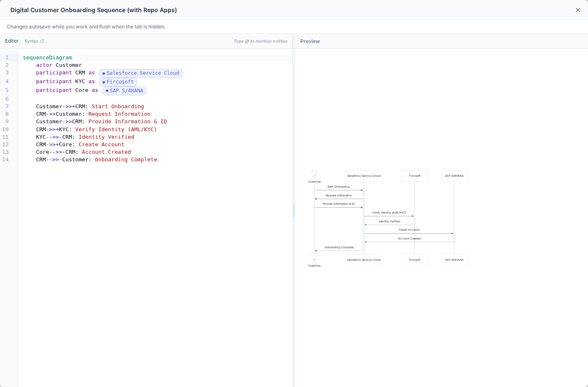Click top SAP S/4HANA participant box in preview
This screenshot has height=387, width=588.
click(454, 176)
